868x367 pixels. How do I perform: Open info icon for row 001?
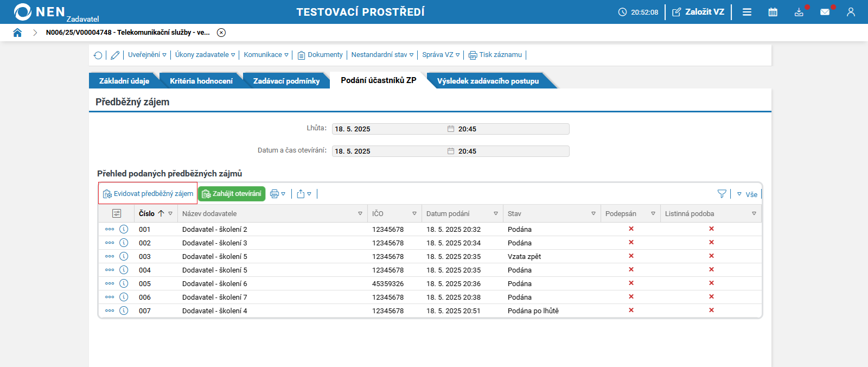tap(124, 229)
